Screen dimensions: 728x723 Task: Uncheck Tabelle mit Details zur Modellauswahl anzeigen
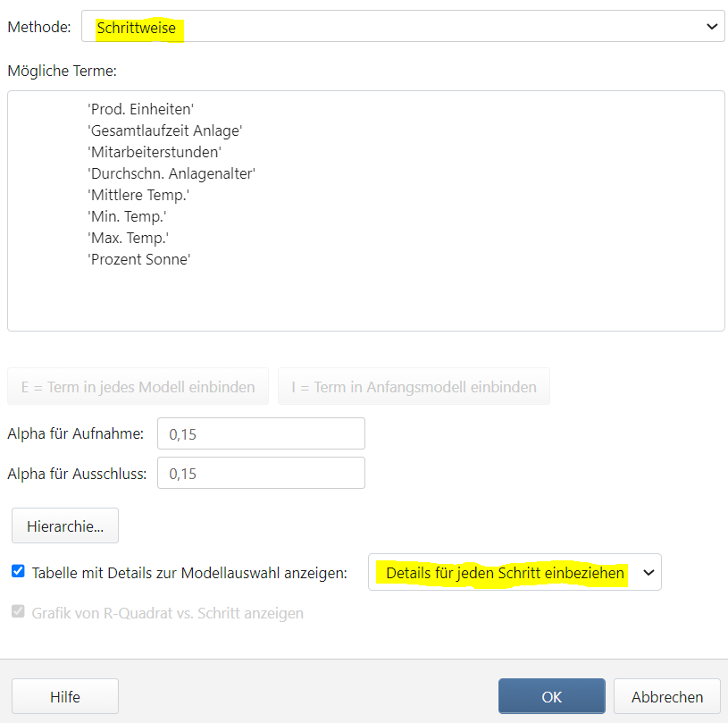tap(19, 572)
